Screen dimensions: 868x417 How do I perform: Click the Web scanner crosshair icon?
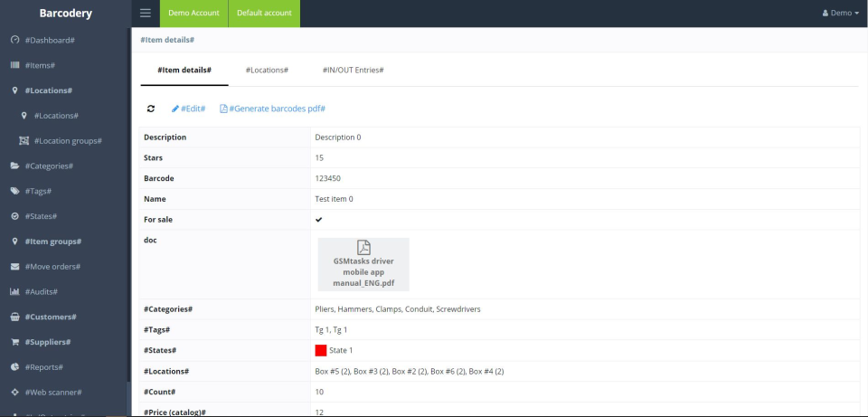(x=15, y=392)
